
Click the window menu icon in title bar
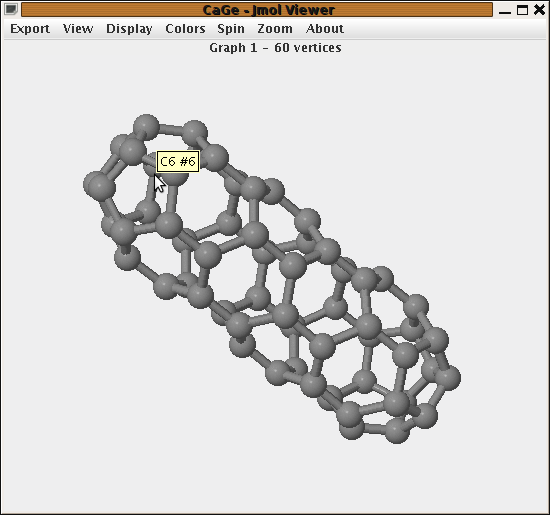11,9
